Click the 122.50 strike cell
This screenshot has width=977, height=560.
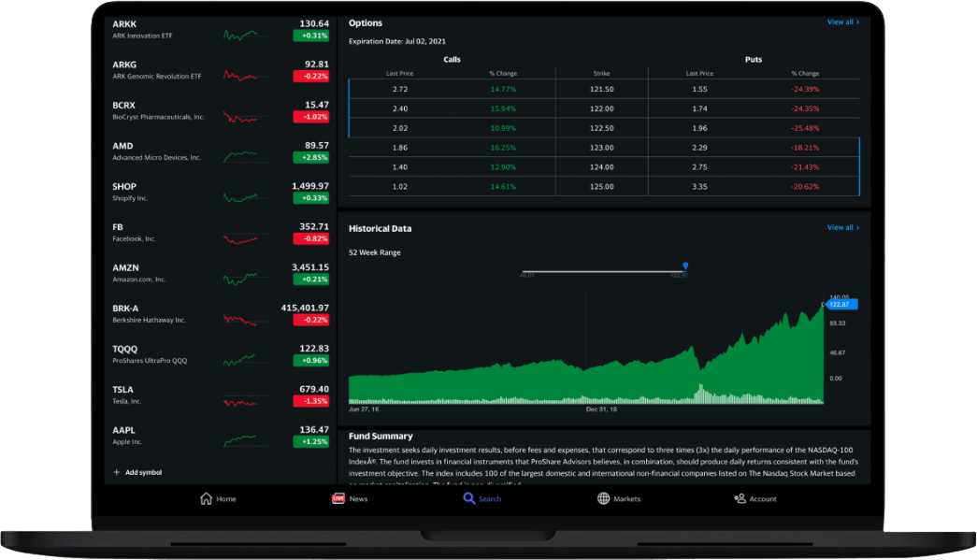(601, 128)
